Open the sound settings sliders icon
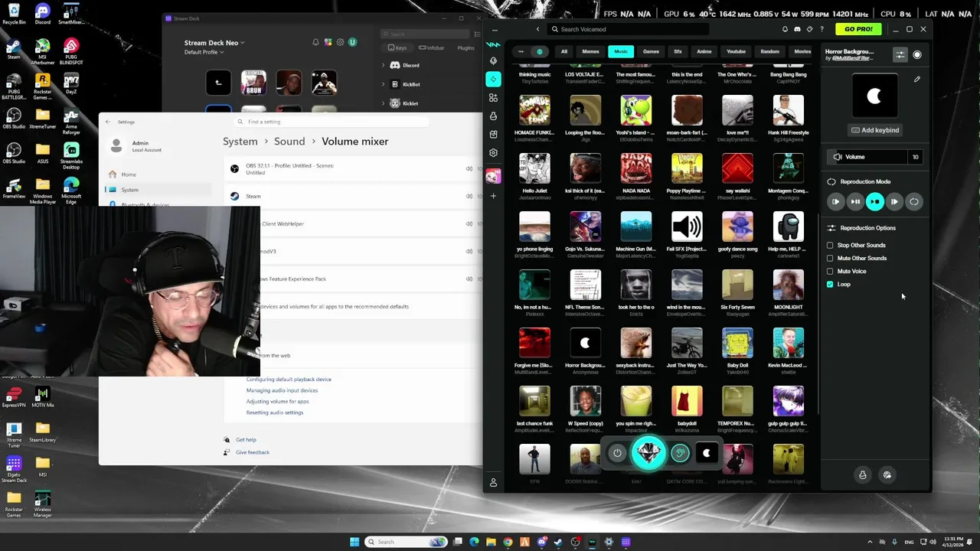The height and width of the screenshot is (551, 980). click(x=900, y=54)
